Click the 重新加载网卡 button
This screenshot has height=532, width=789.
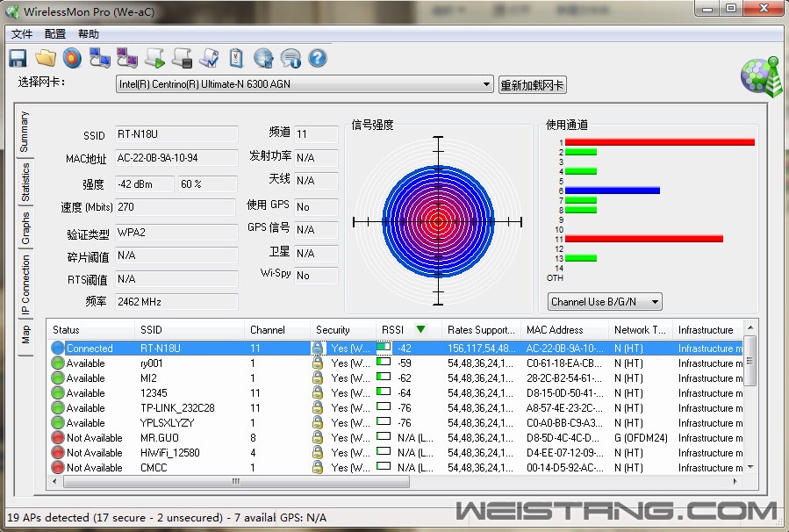click(532, 84)
